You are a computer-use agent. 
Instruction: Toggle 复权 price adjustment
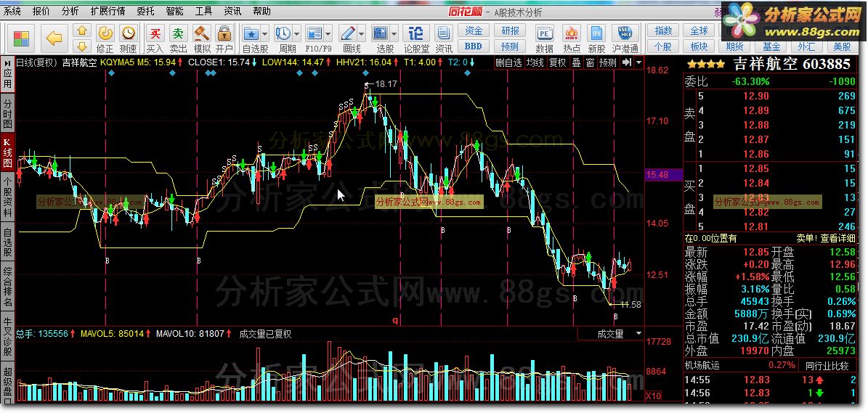coord(557,62)
